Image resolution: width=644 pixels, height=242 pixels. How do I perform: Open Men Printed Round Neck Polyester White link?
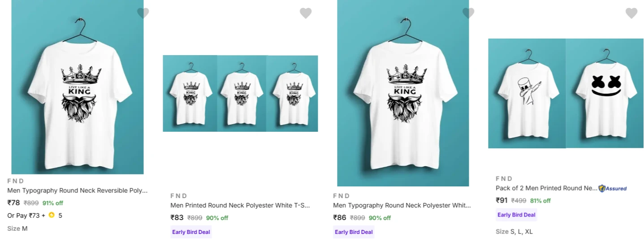pyautogui.click(x=240, y=205)
